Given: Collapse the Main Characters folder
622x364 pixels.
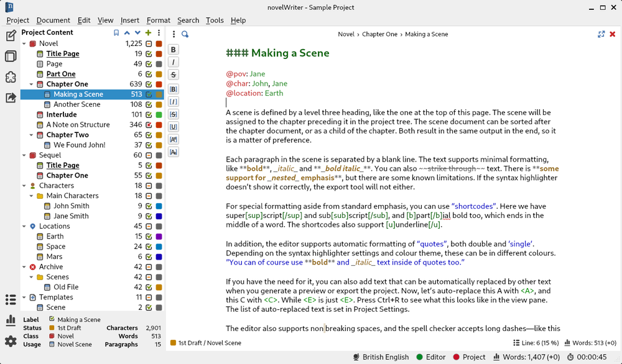Looking at the screenshot, I should pos(31,196).
